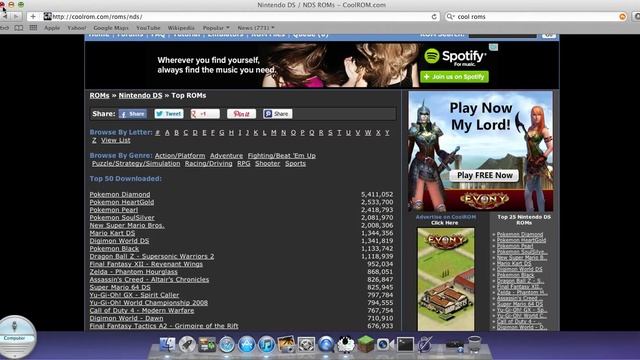Browse the Racing/Driving genre
The height and width of the screenshot is (360, 640).
[209, 164]
